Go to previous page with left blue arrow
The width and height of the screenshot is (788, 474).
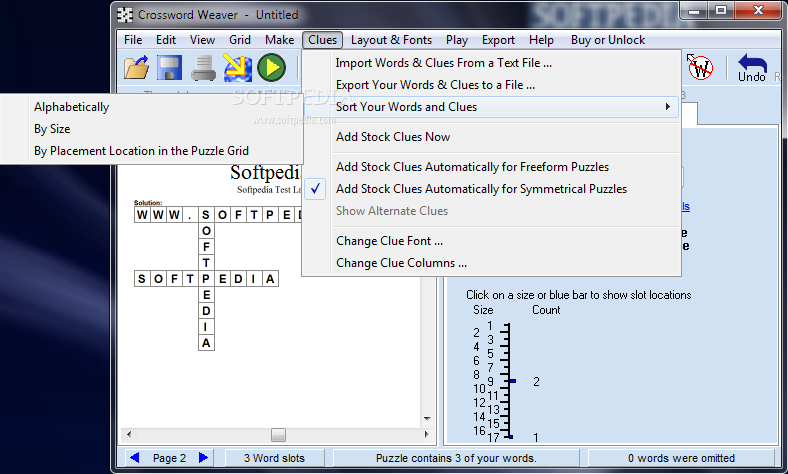[135, 457]
